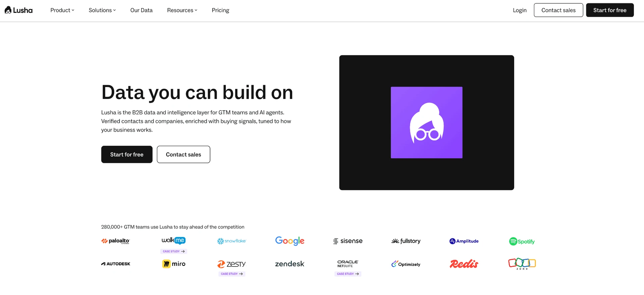
Task: Open the Sisense logo
Action: pos(348,241)
